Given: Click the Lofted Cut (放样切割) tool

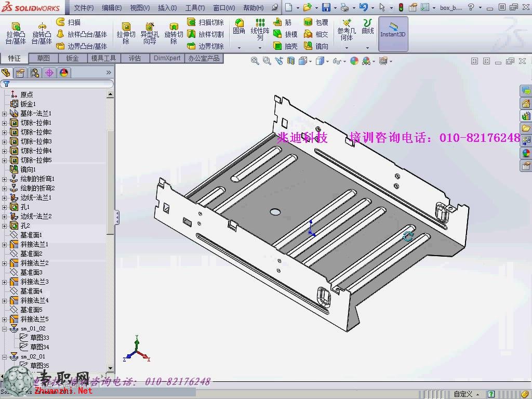Looking at the screenshot, I should pyautogui.click(x=205, y=34).
